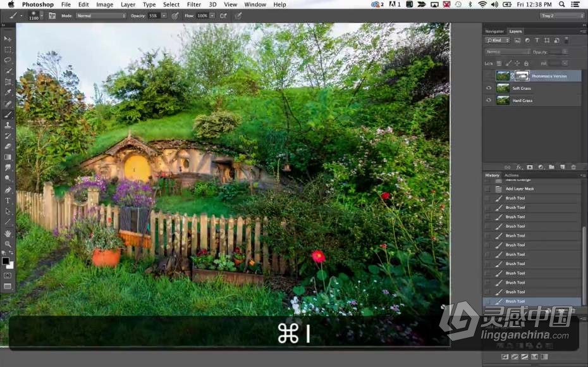Open the layer Opacity slider arrow
This screenshot has height=367, width=588.
click(x=565, y=52)
